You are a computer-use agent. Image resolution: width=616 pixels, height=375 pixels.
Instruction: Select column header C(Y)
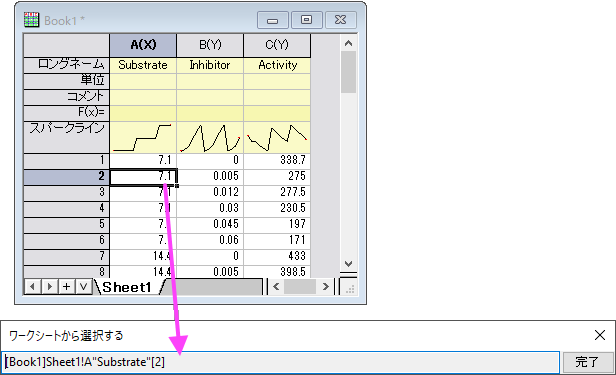pos(277,45)
